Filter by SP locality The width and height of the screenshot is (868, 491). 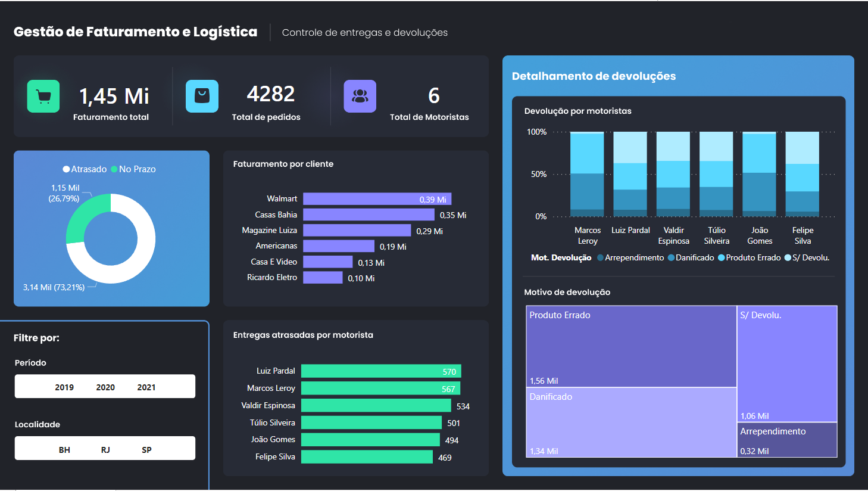[x=146, y=448]
